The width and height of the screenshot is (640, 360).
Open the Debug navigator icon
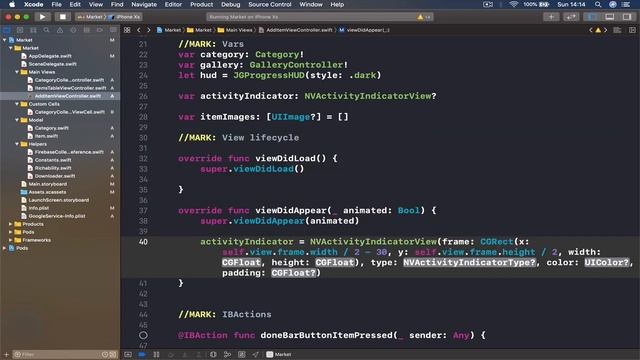[87, 30]
